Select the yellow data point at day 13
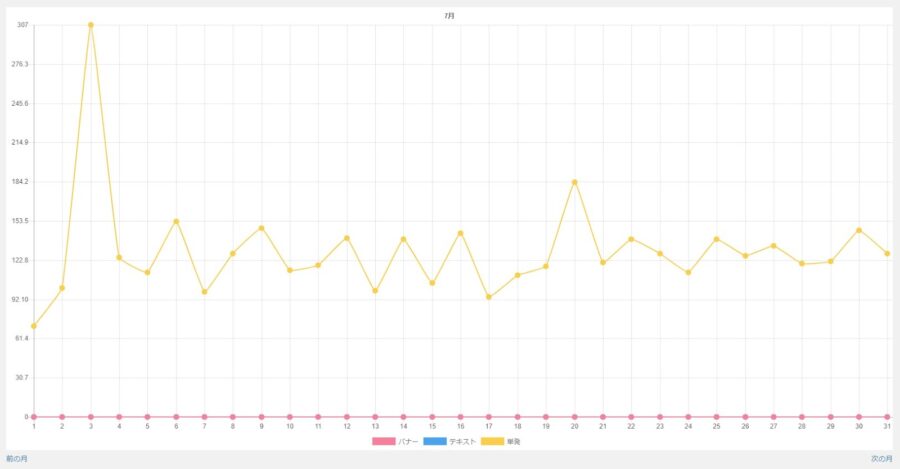The width and height of the screenshot is (900, 469). (375, 290)
